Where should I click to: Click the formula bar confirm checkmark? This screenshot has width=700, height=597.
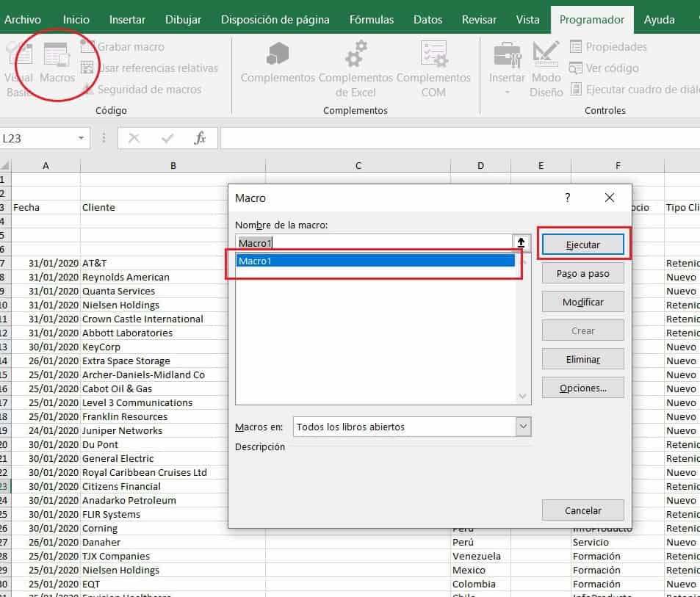pos(167,138)
